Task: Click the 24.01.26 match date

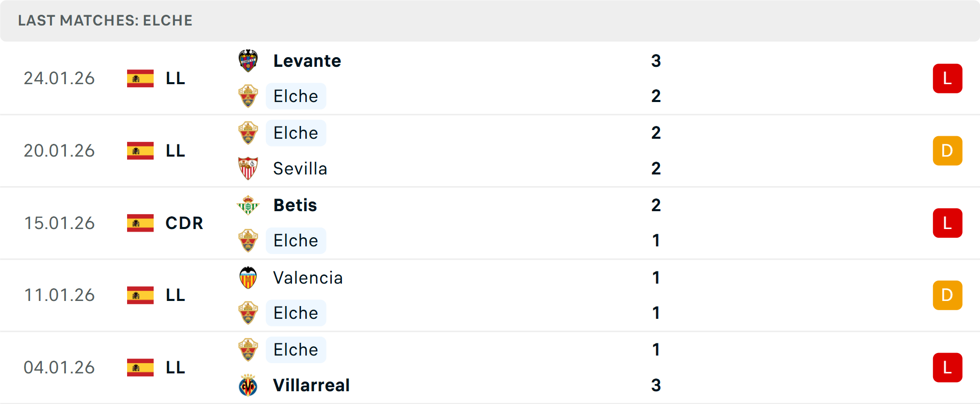Action: 59,78
